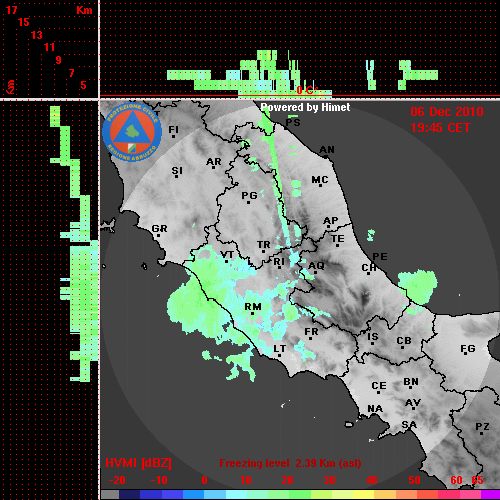Click the '30' dBZ scale value
500x500 pixels.
click(x=330, y=480)
